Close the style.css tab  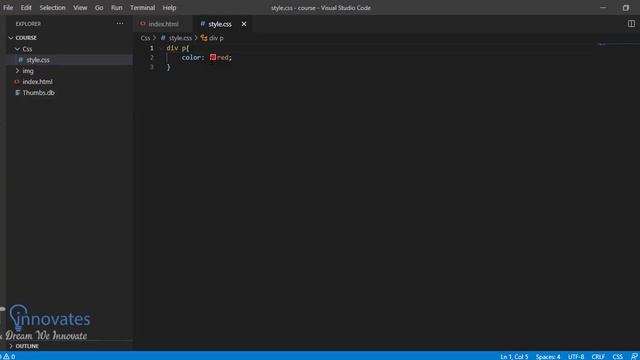coord(244,24)
